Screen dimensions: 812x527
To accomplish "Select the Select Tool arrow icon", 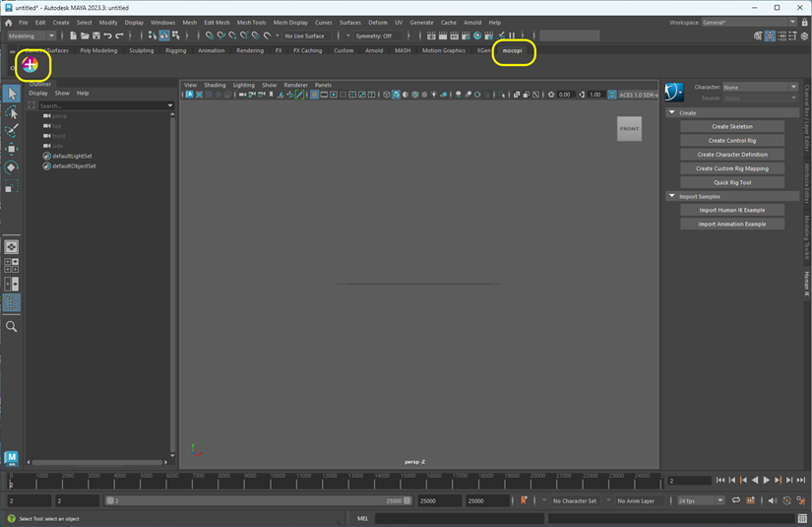I will click(x=11, y=94).
